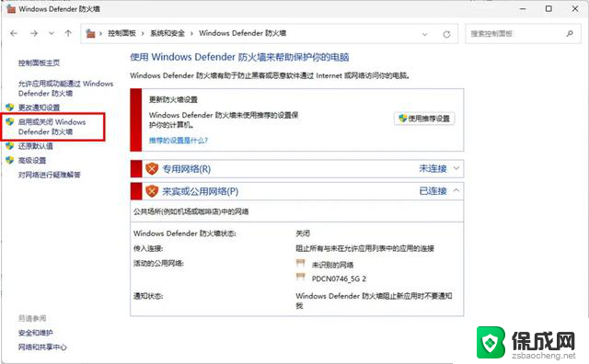Click 专用网络(R) heading
The height and width of the screenshot is (364, 589).
(186, 169)
